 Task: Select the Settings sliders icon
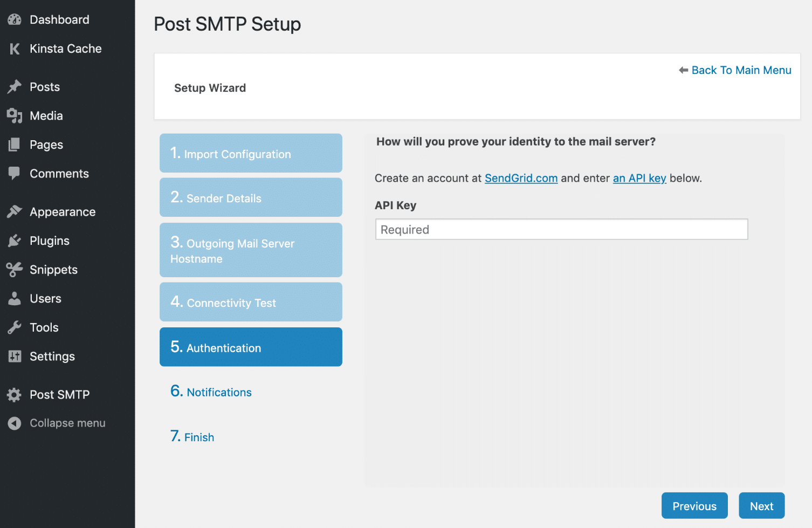[x=14, y=356]
